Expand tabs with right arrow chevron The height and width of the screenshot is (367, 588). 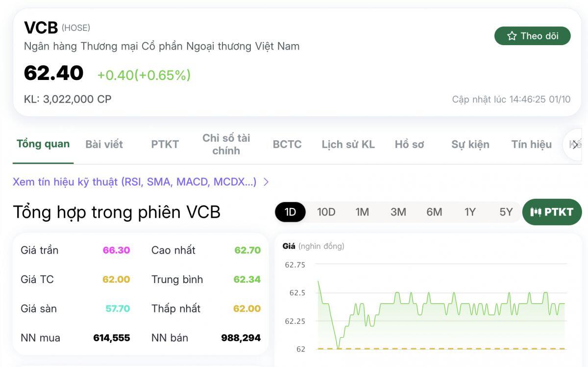575,145
